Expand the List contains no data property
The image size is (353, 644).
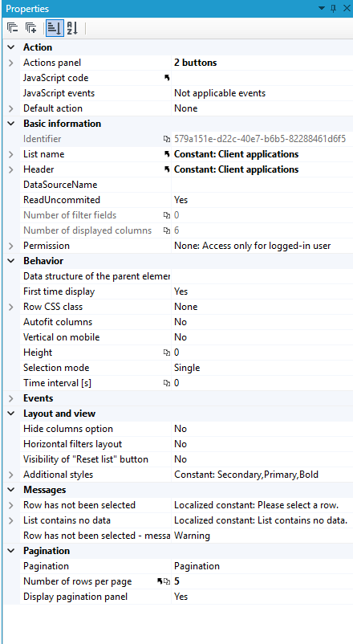coord(11,520)
